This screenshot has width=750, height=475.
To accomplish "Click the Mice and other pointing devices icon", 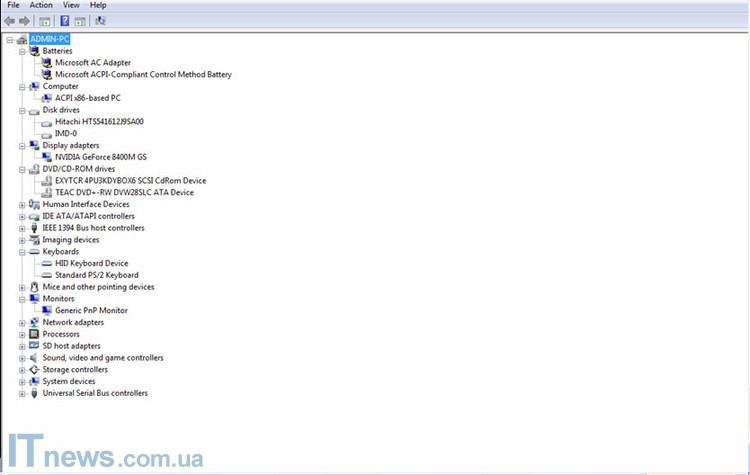I will pos(34,287).
